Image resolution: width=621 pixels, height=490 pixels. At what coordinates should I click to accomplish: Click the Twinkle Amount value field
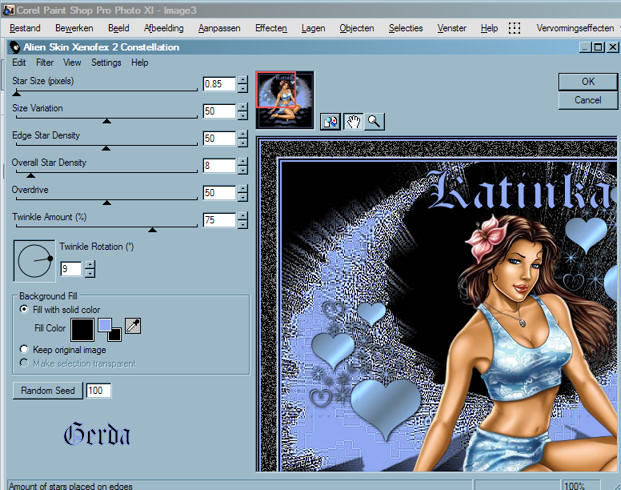[x=219, y=220]
